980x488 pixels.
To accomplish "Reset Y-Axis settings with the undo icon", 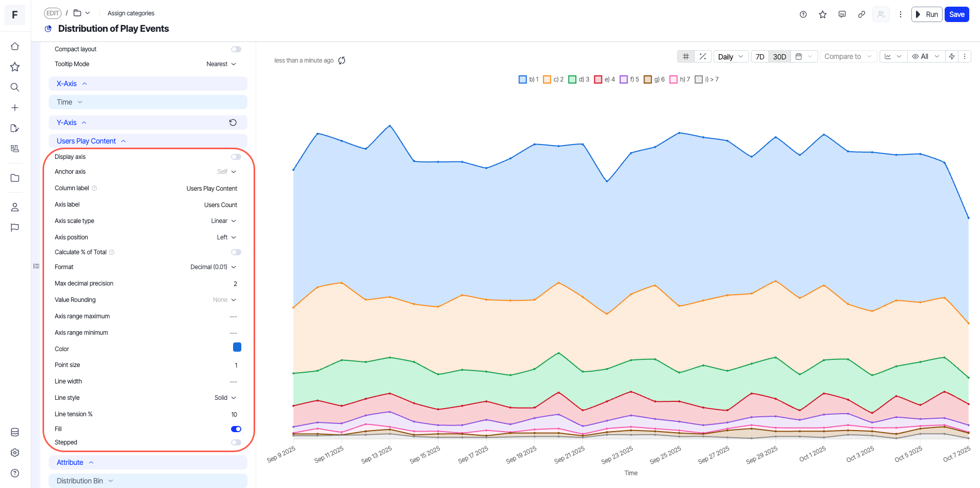I will click(x=233, y=123).
